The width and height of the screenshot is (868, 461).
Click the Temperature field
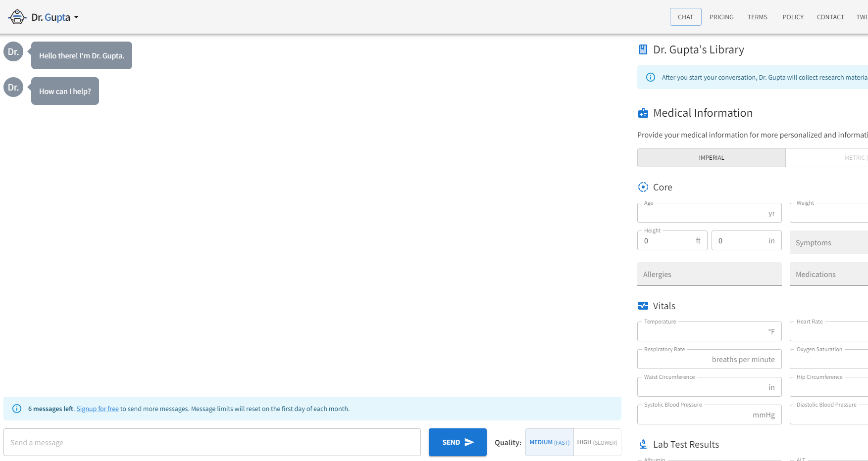click(x=710, y=331)
